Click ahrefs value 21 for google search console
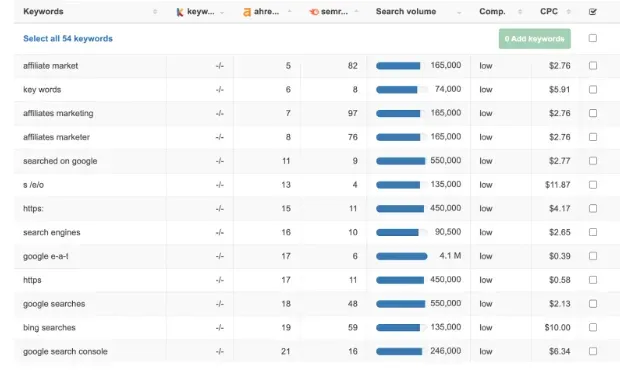The width and height of the screenshot is (620, 371). (x=286, y=351)
